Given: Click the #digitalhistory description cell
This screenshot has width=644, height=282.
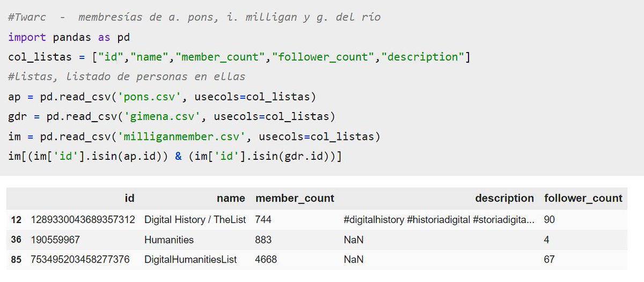Looking at the screenshot, I should point(439,220).
